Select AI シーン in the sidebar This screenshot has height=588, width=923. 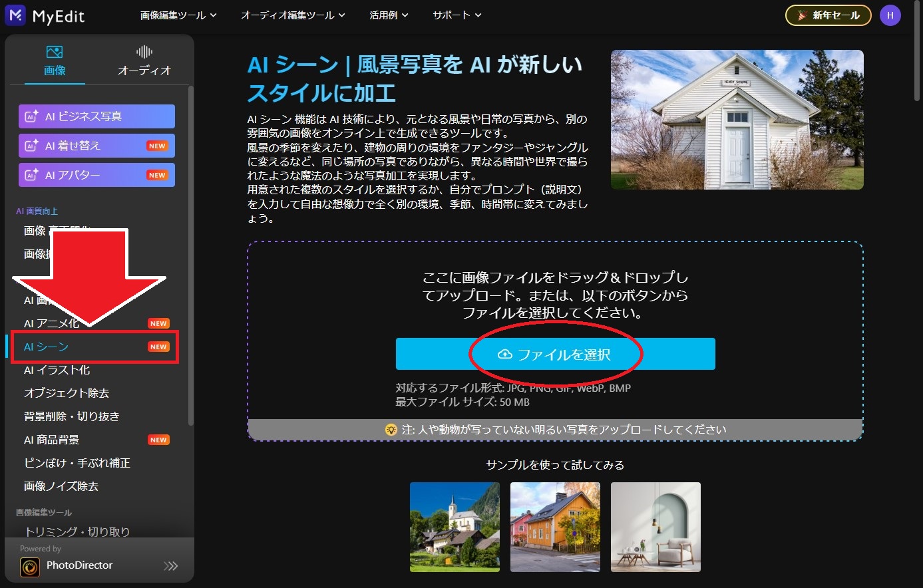96,347
